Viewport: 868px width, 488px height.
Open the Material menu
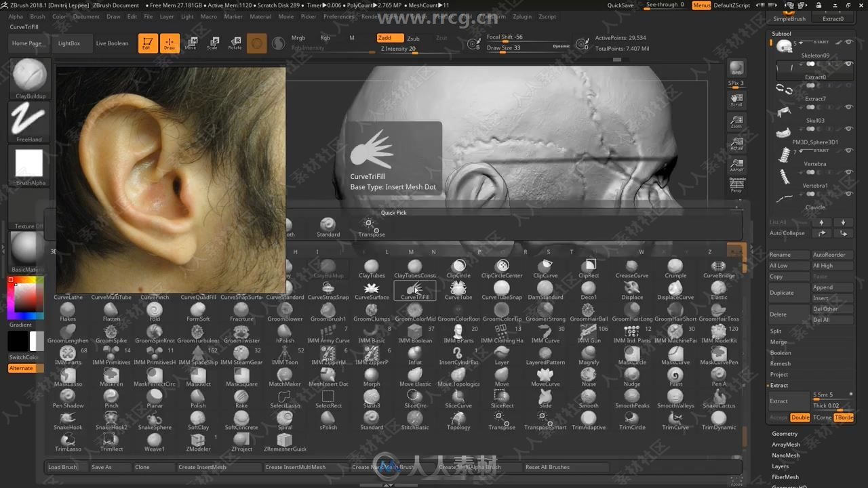click(260, 16)
